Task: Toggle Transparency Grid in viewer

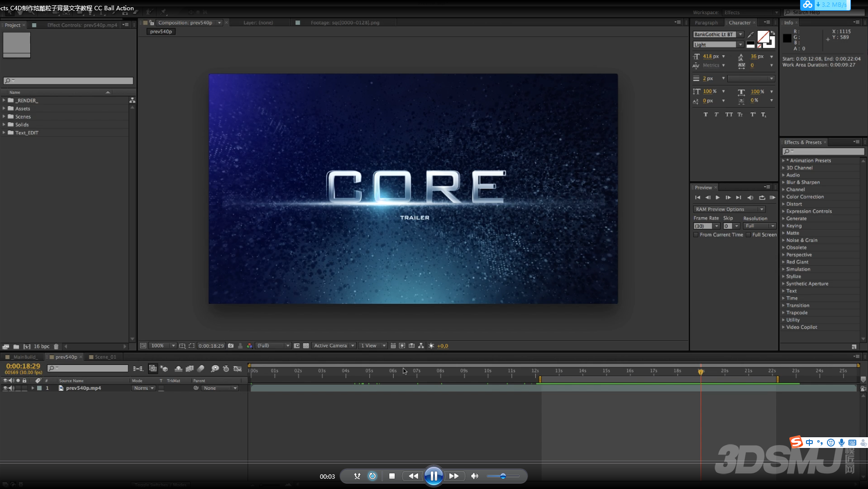Action: [x=306, y=345]
